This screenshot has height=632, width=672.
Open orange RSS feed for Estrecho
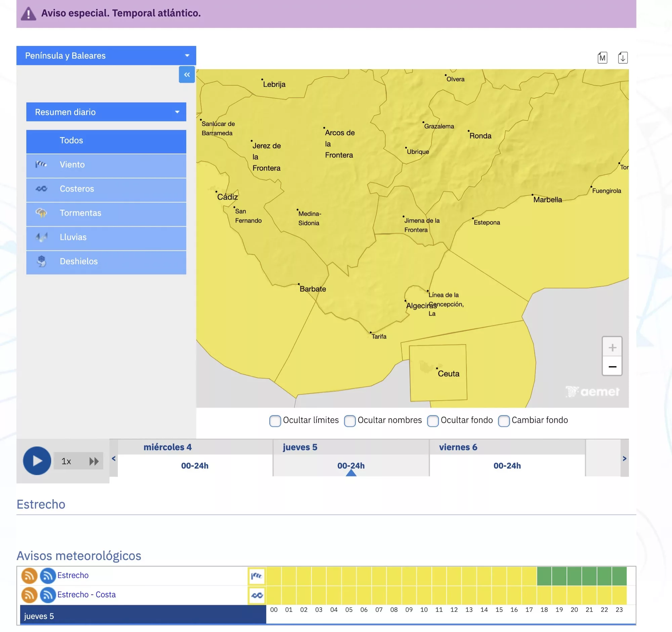[x=30, y=576]
